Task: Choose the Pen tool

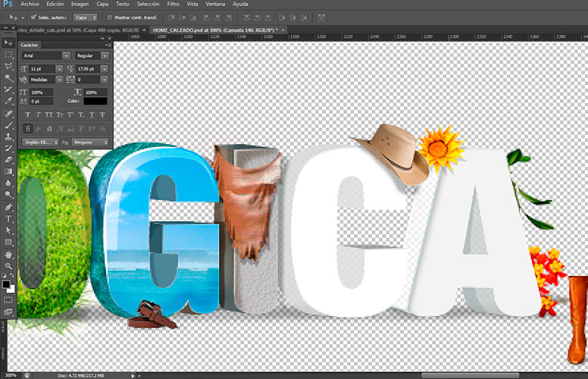Action: tap(9, 207)
